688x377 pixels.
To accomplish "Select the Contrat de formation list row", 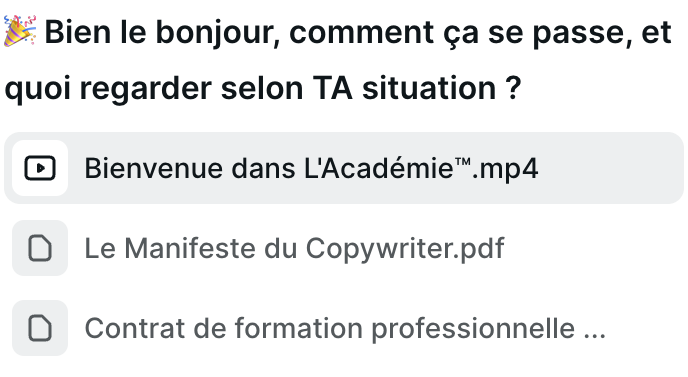I will (344, 328).
